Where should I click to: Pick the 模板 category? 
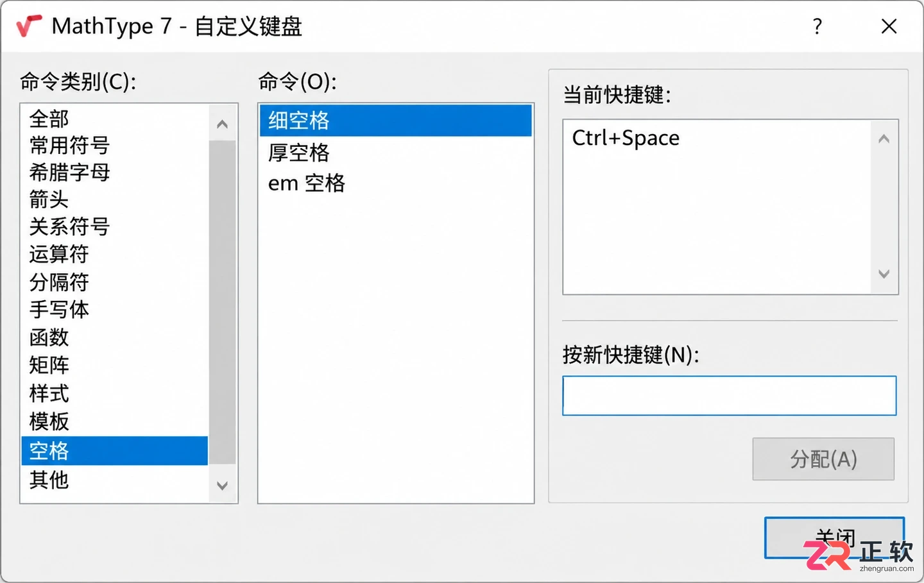[x=114, y=421]
